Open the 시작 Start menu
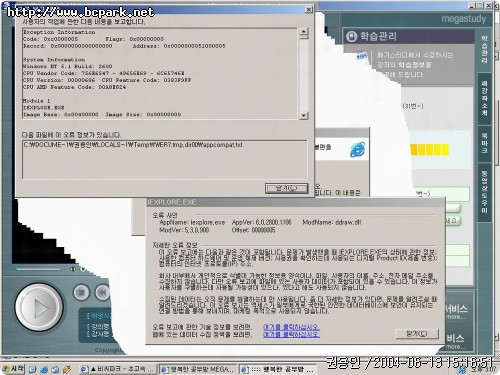The width and height of the screenshot is (500, 375). (13, 369)
